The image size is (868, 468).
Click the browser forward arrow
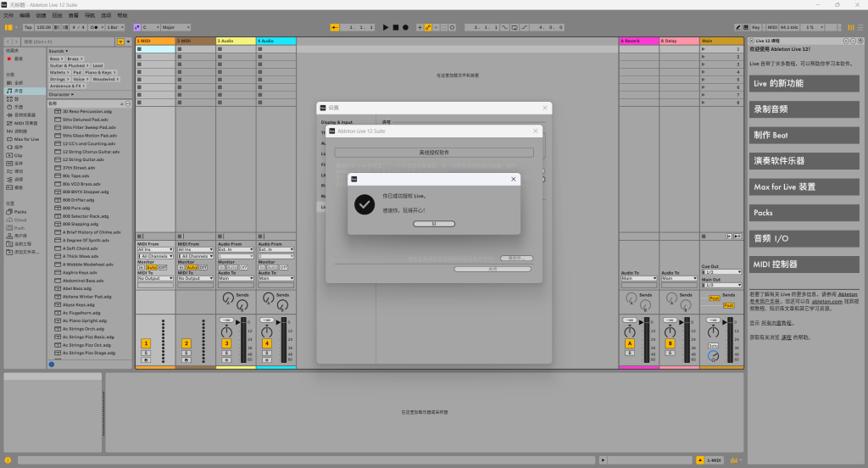[15, 42]
